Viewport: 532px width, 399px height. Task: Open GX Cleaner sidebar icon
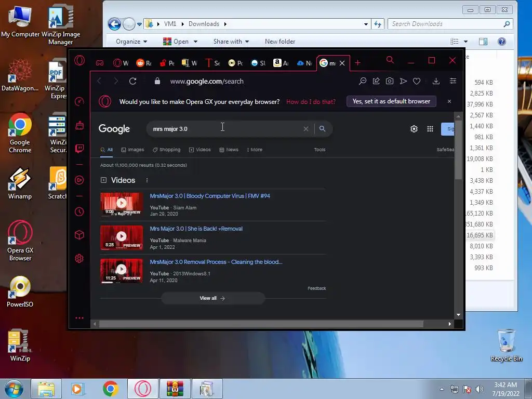(x=79, y=125)
